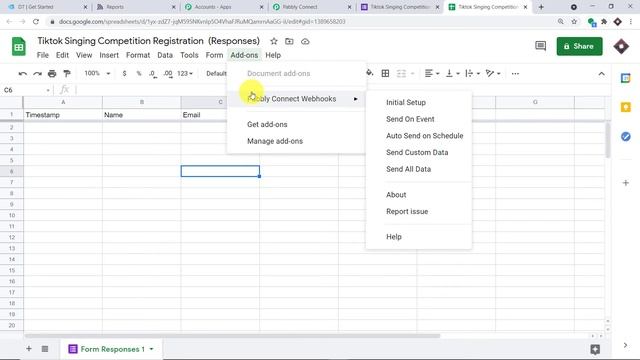The height and width of the screenshot is (360, 640).
Task: Click the undo icon in toolbar
Action: pos(23,73)
